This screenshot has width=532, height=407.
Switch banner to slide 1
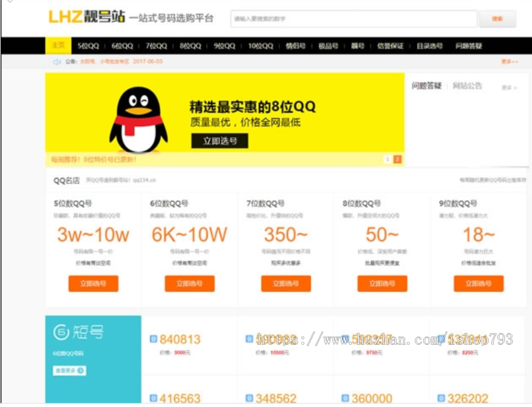pyautogui.click(x=387, y=159)
